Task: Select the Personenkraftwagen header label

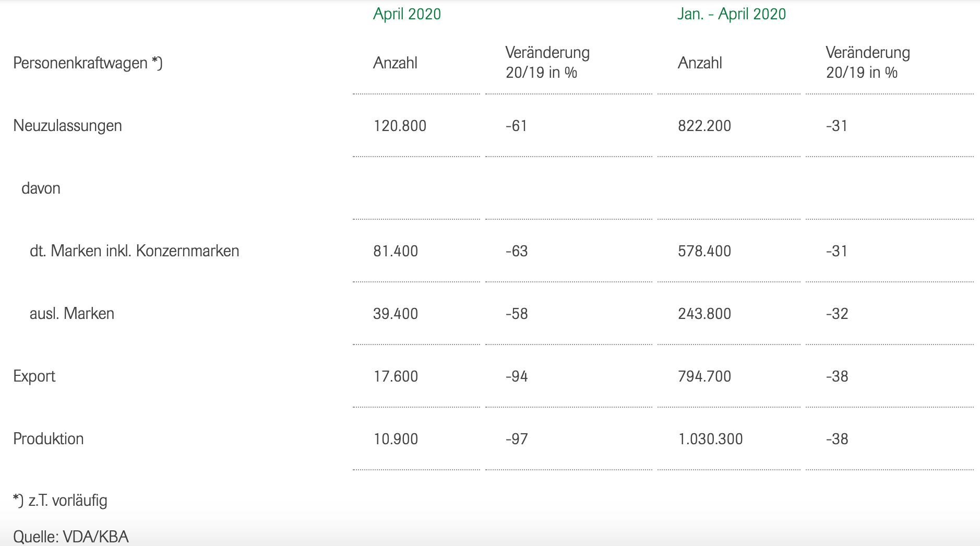Action: 88,63
